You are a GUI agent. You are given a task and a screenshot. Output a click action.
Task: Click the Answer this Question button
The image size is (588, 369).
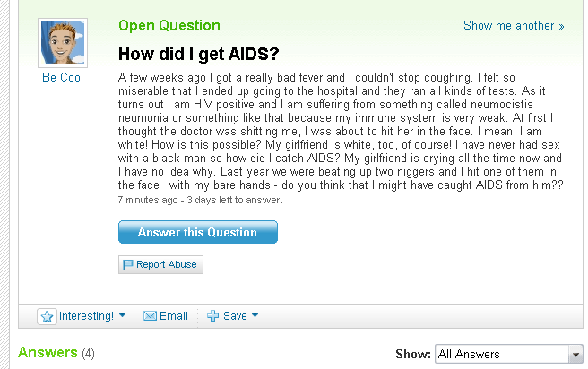pyautogui.click(x=198, y=232)
